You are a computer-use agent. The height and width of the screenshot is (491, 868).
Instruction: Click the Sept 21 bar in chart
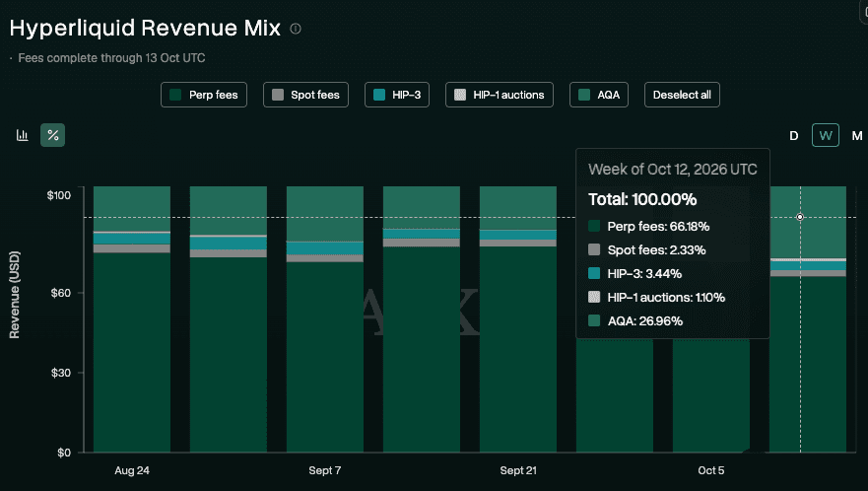[x=518, y=319]
